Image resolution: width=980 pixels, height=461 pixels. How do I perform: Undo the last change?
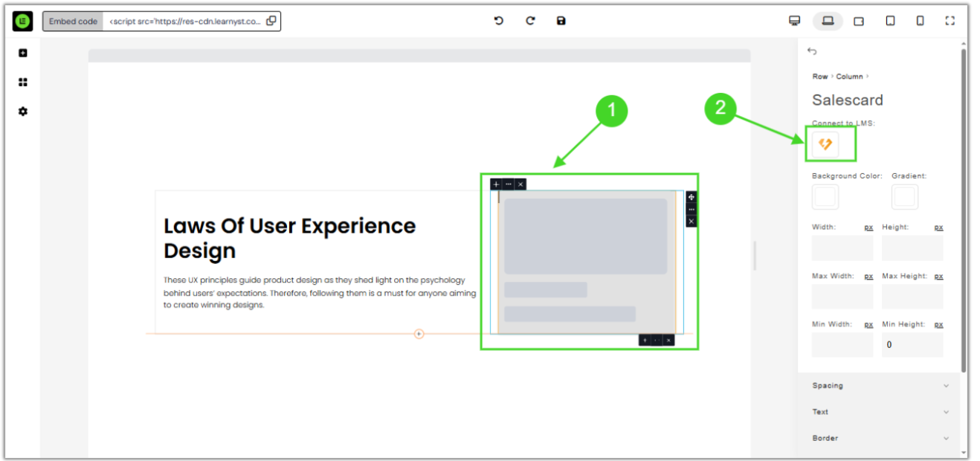499,21
